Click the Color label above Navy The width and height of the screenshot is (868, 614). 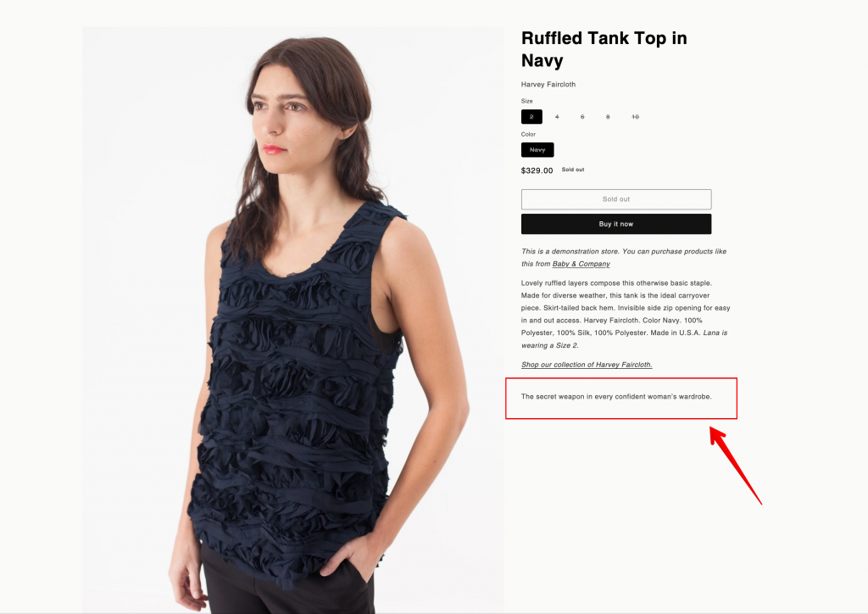[x=528, y=135]
